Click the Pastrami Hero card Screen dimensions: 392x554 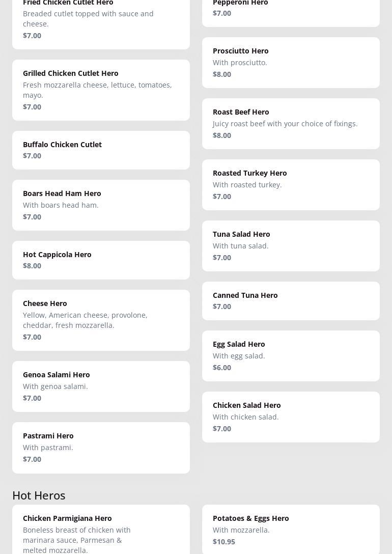pos(101,448)
